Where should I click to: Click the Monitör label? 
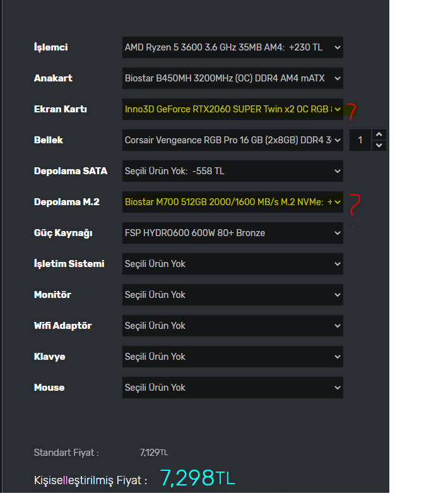click(x=52, y=295)
